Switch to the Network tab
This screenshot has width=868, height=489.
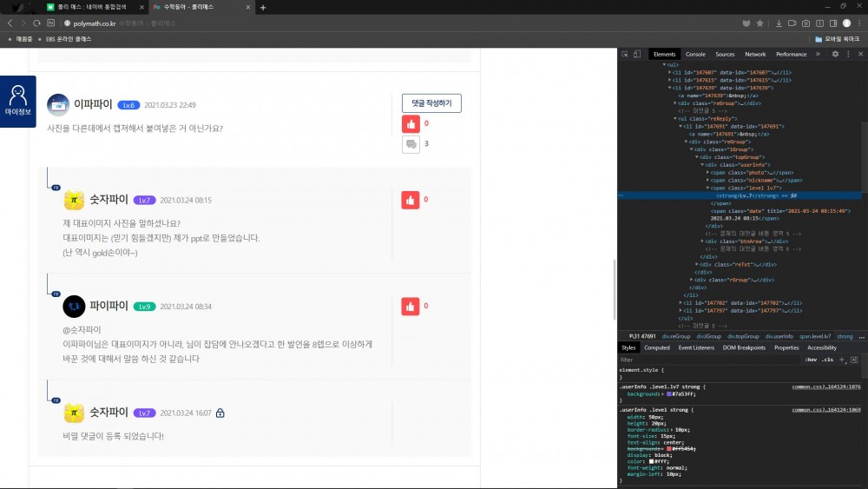755,54
